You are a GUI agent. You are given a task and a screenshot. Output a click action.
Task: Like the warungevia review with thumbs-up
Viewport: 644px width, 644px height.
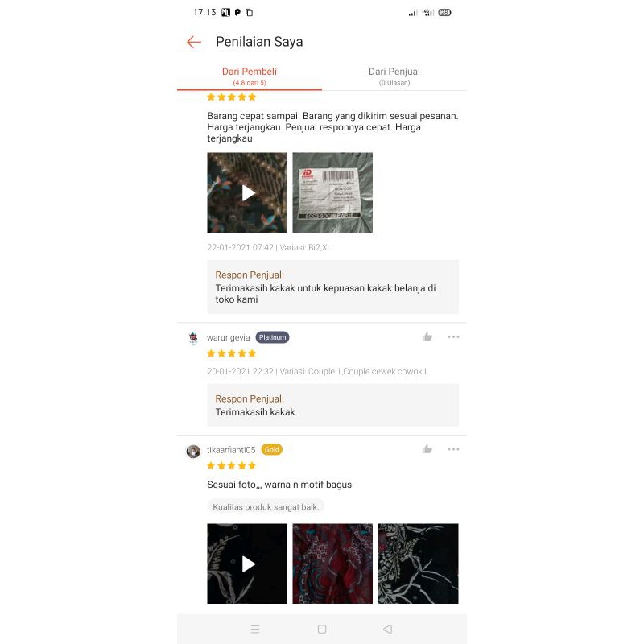click(427, 337)
